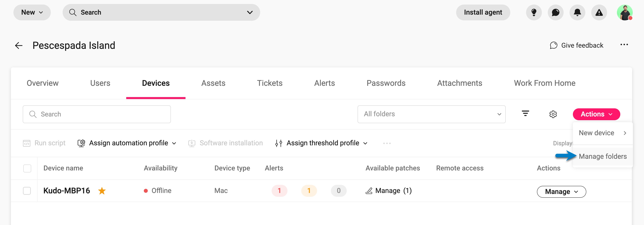Open the warning triangle alerts icon
Image resolution: width=644 pixels, height=225 pixels.
tap(599, 12)
